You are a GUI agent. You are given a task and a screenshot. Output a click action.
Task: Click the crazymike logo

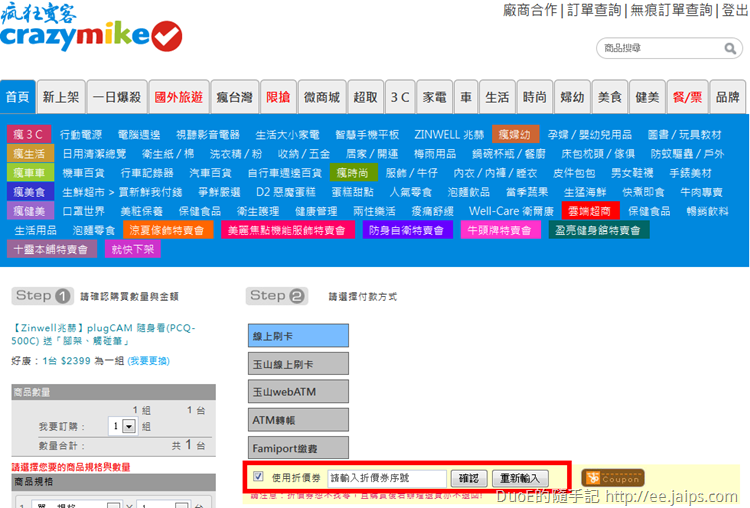[x=91, y=27]
